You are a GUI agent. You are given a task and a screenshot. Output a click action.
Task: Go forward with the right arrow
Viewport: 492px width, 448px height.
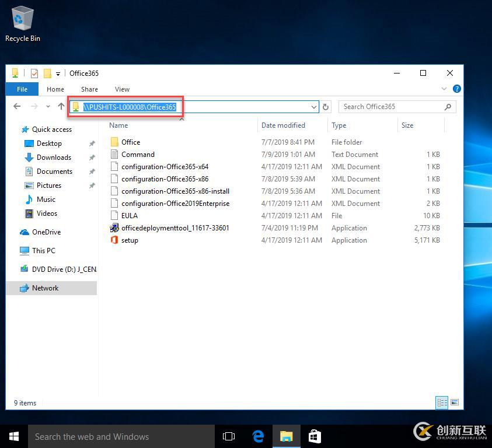(x=34, y=106)
